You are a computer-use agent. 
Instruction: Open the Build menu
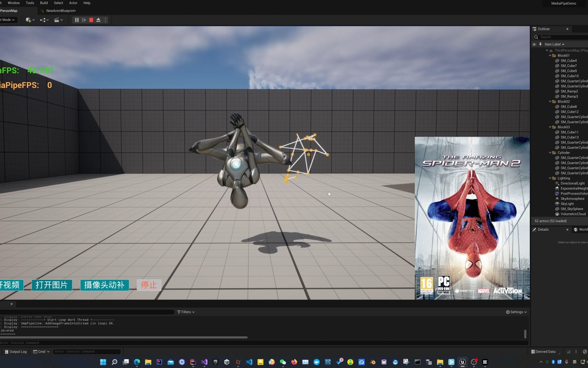coord(44,3)
